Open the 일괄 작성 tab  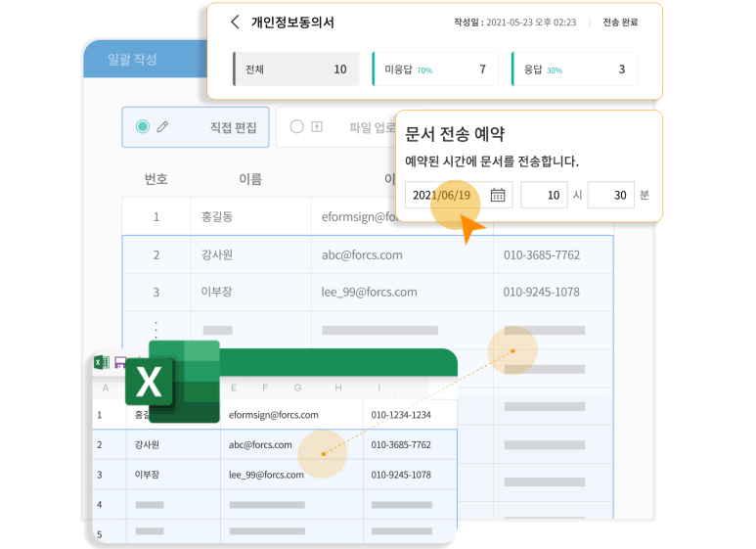132,60
